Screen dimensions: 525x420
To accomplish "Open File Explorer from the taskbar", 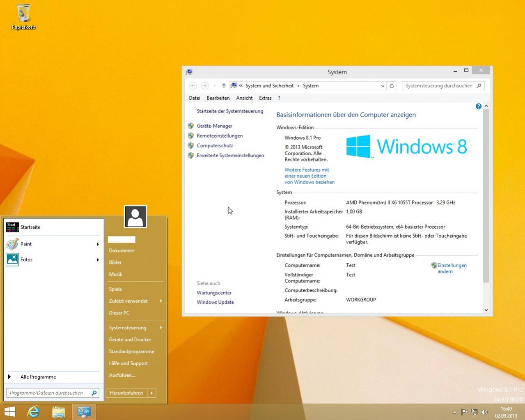I will (58, 412).
